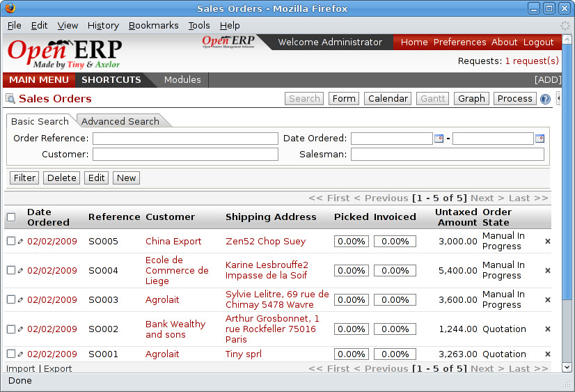Click the OpenERP logo at top left
This screenshot has height=392, width=575.
pyautogui.click(x=65, y=54)
